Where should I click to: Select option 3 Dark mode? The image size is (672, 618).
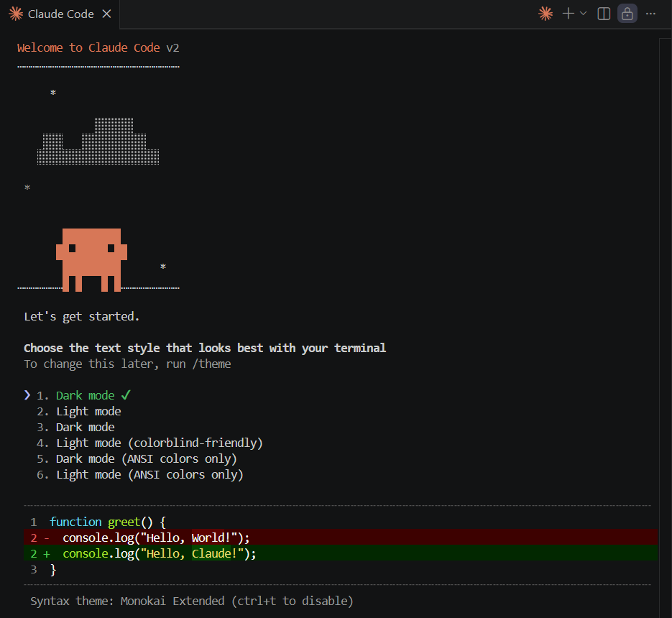(76, 428)
